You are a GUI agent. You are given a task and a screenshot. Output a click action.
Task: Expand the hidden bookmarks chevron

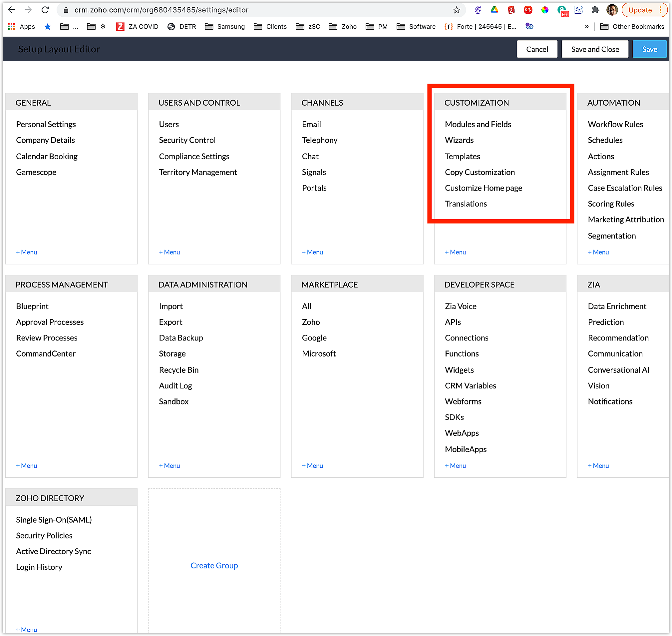[x=587, y=26]
